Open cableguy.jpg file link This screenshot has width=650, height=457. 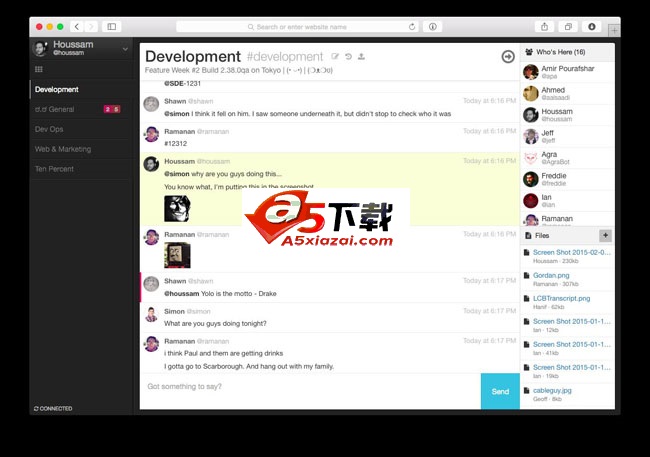(552, 391)
